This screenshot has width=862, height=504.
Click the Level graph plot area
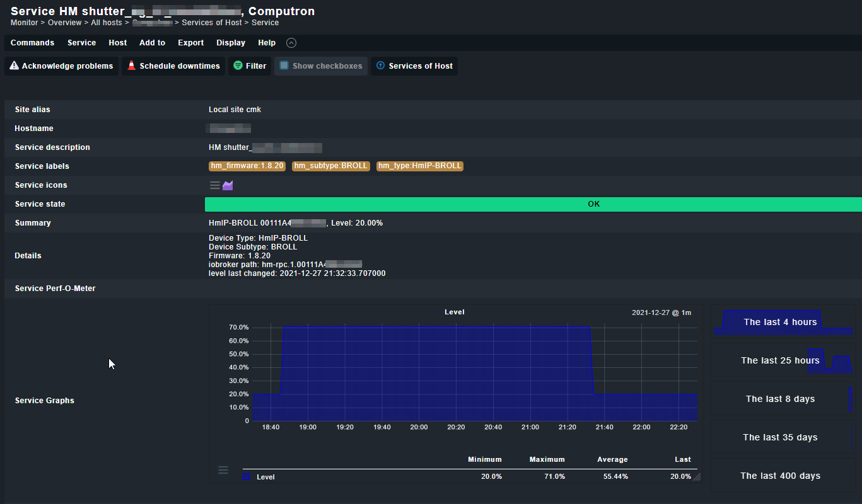[x=474, y=372]
